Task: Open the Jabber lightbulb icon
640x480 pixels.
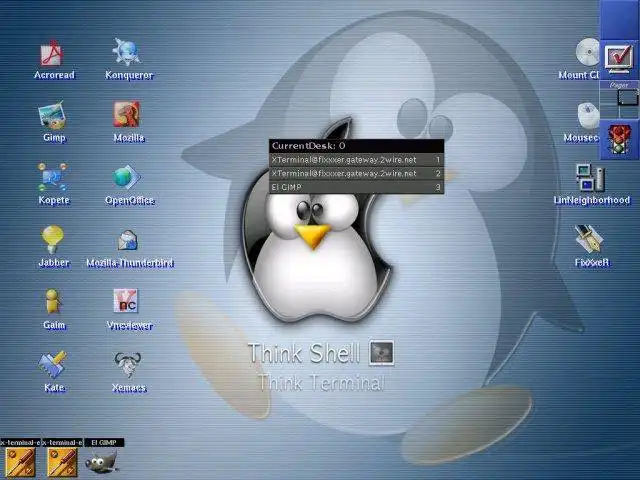Action: [52, 240]
